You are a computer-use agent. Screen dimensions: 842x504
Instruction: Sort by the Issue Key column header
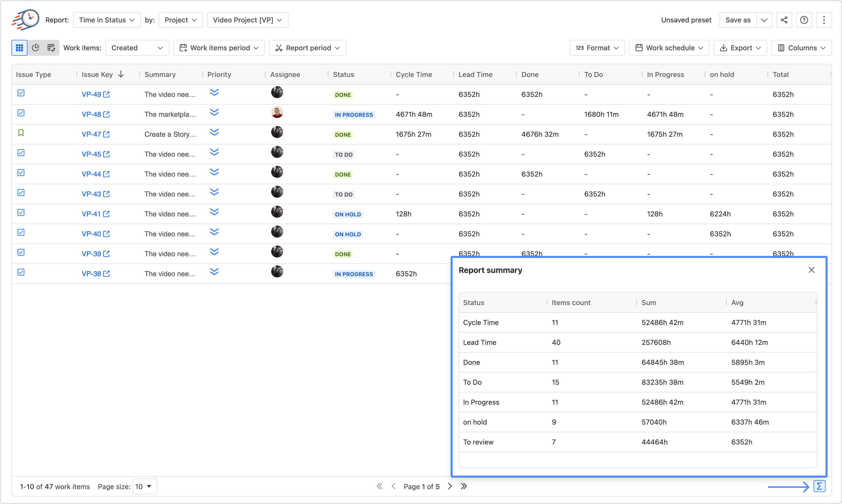coord(97,74)
